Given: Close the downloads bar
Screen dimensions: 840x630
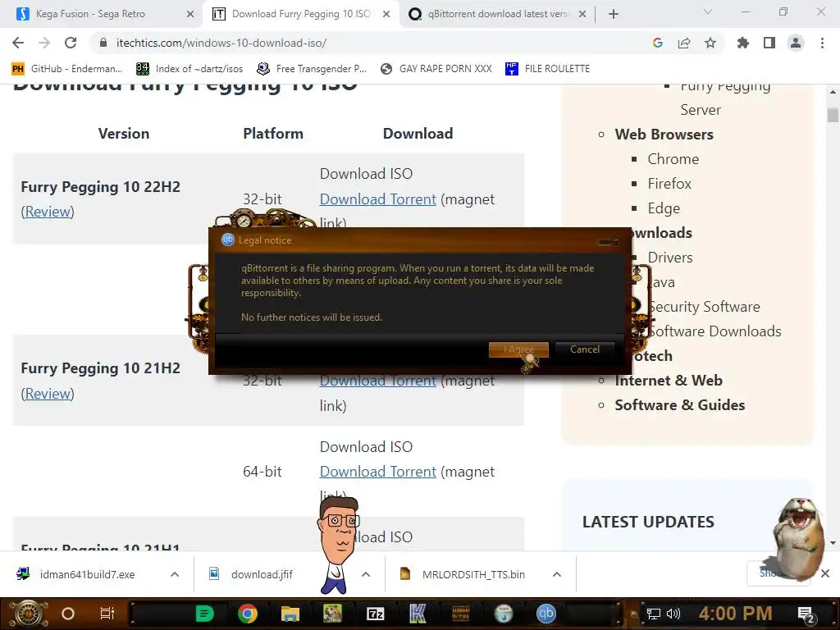Looking at the screenshot, I should pyautogui.click(x=825, y=573).
